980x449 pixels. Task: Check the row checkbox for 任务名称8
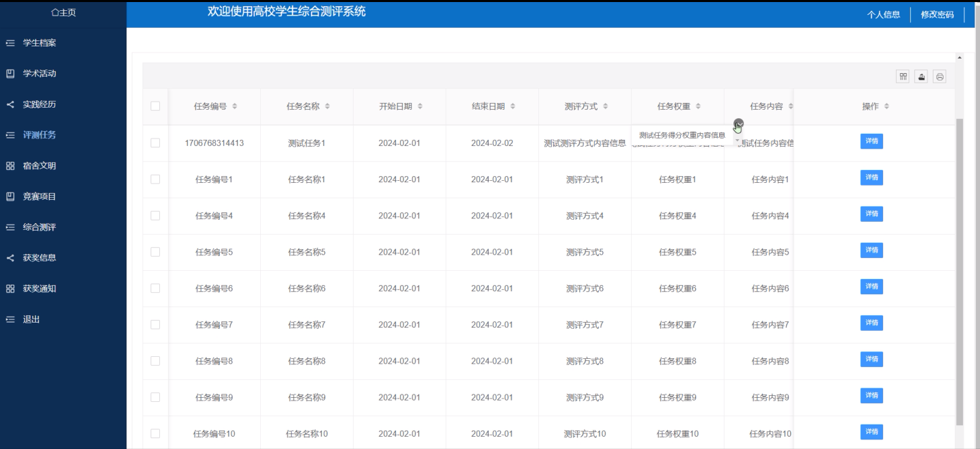coord(155,360)
